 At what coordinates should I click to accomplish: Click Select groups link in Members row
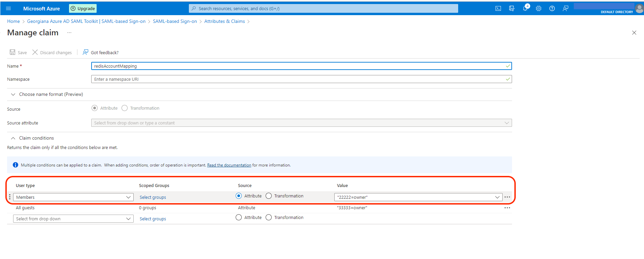tap(153, 197)
